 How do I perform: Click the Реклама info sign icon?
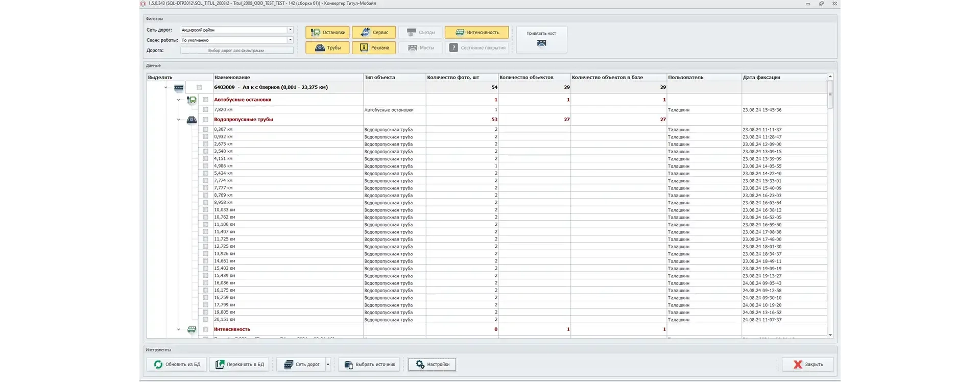tap(364, 47)
